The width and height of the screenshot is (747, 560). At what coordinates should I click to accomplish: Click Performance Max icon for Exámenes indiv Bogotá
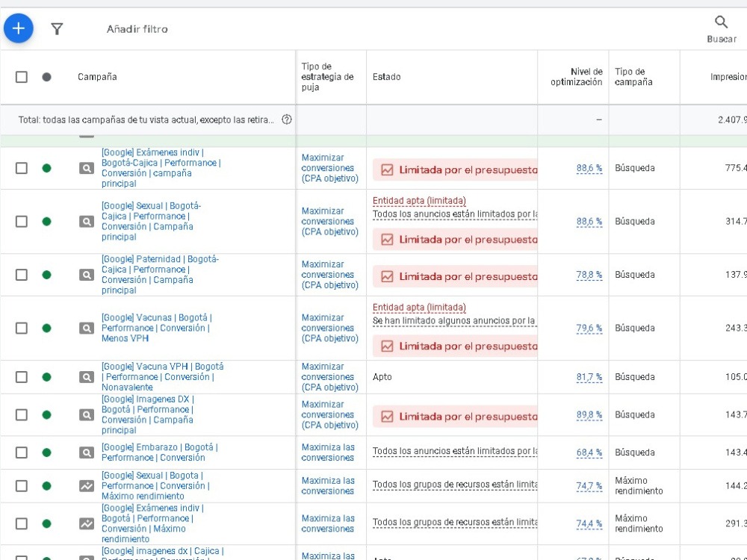coord(86,524)
